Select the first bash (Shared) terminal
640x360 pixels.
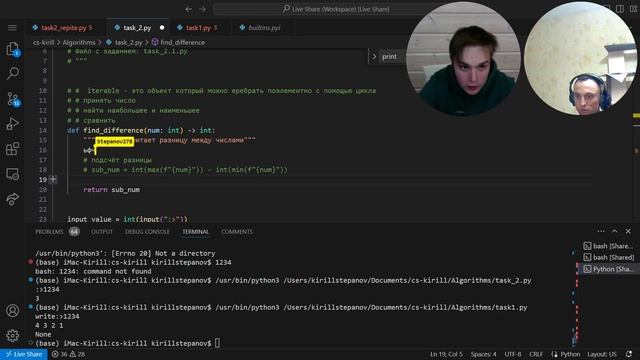(x=609, y=246)
